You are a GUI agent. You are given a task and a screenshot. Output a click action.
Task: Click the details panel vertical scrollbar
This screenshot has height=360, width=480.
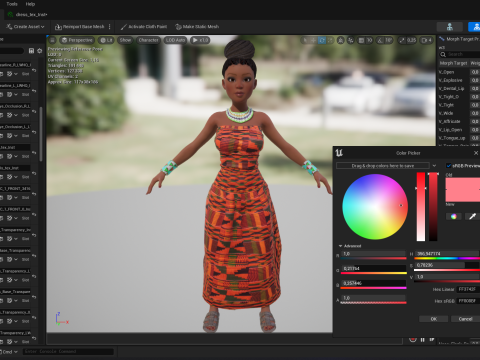pyautogui.click(x=41, y=133)
